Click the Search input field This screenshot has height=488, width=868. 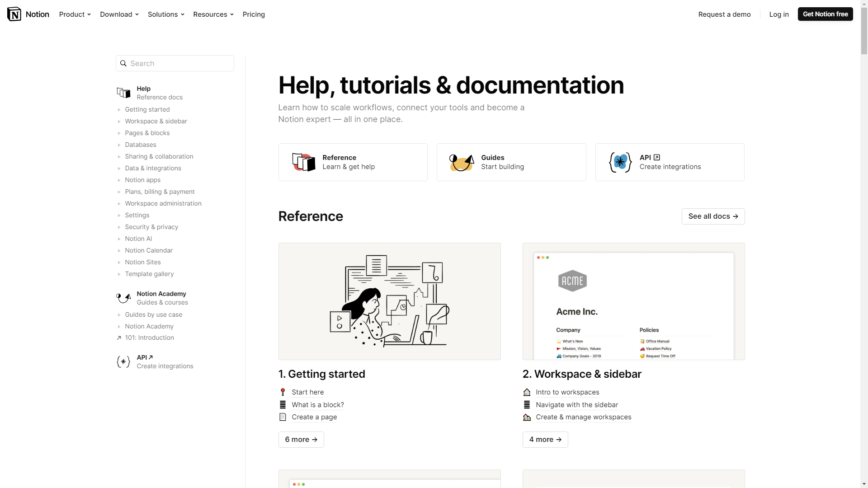[x=175, y=63]
